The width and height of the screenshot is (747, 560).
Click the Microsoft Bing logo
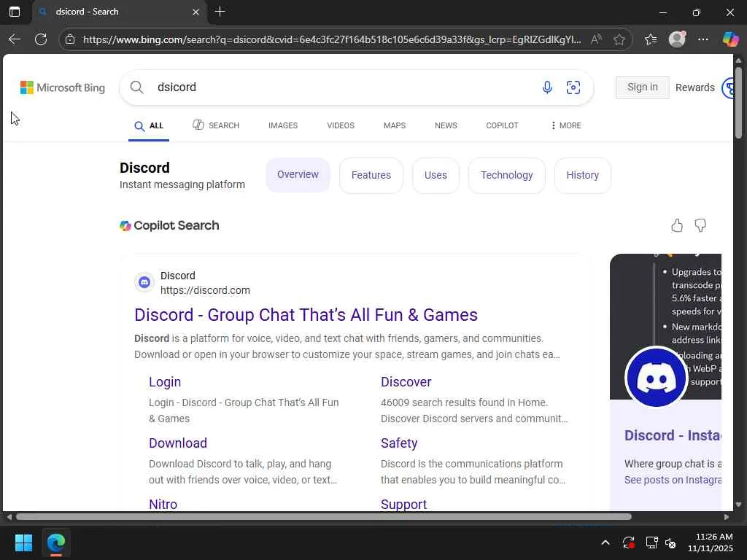click(63, 87)
